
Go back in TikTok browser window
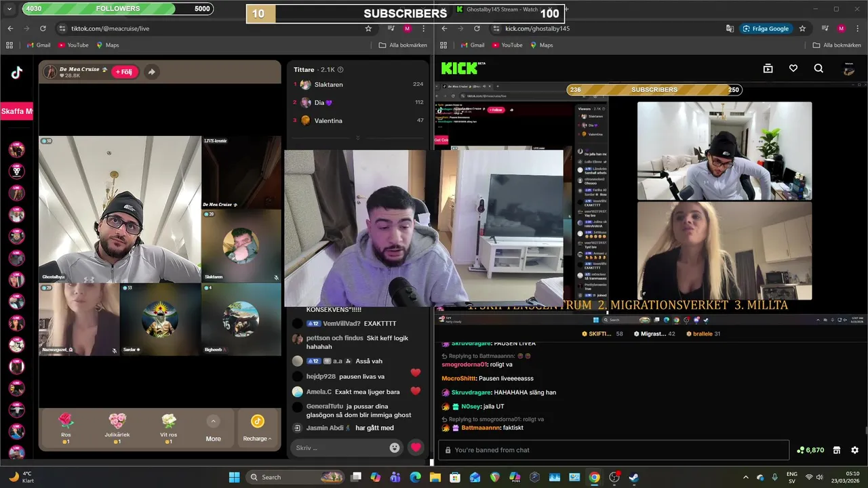tap(10, 28)
